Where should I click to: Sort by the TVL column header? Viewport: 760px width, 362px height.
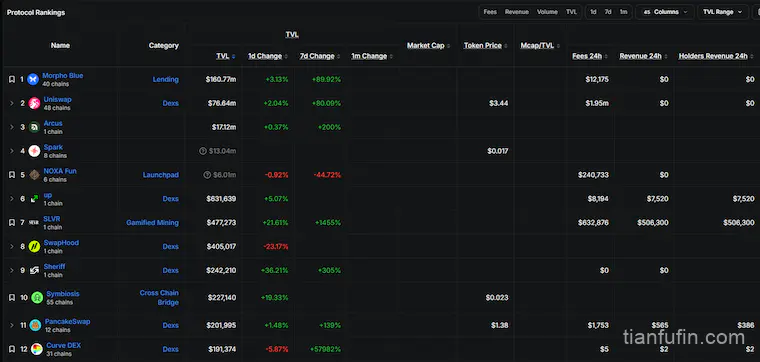pos(226,56)
